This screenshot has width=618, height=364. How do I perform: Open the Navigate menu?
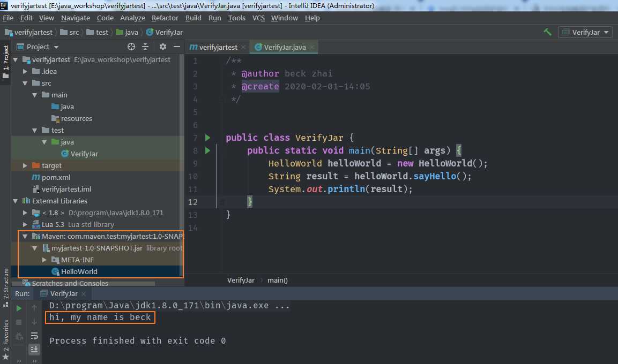click(x=75, y=18)
